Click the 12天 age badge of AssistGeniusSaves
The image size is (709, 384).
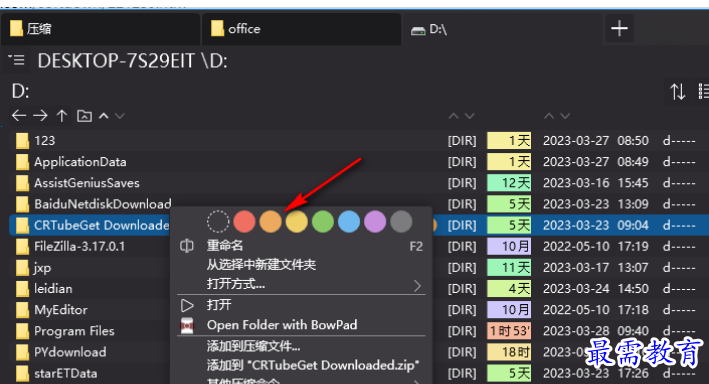pos(509,183)
